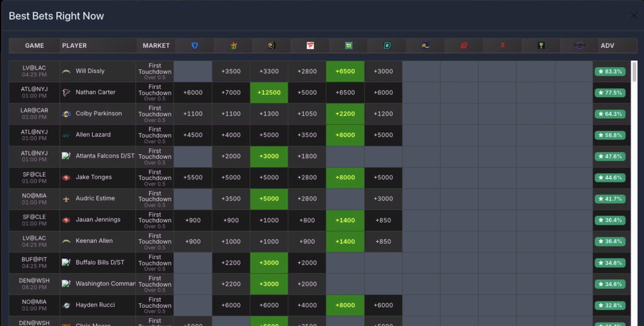The width and height of the screenshot is (644, 326).
Task: Click the 64.3% advantage badge
Action: [610, 114]
